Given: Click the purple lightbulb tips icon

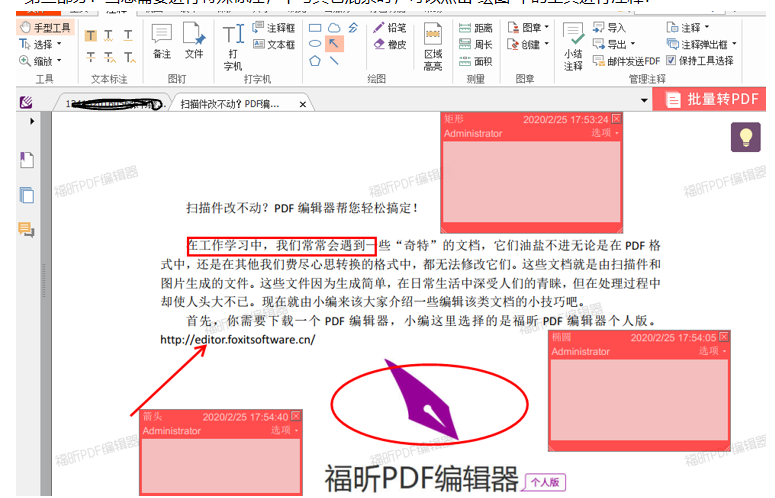Looking at the screenshot, I should tap(745, 137).
